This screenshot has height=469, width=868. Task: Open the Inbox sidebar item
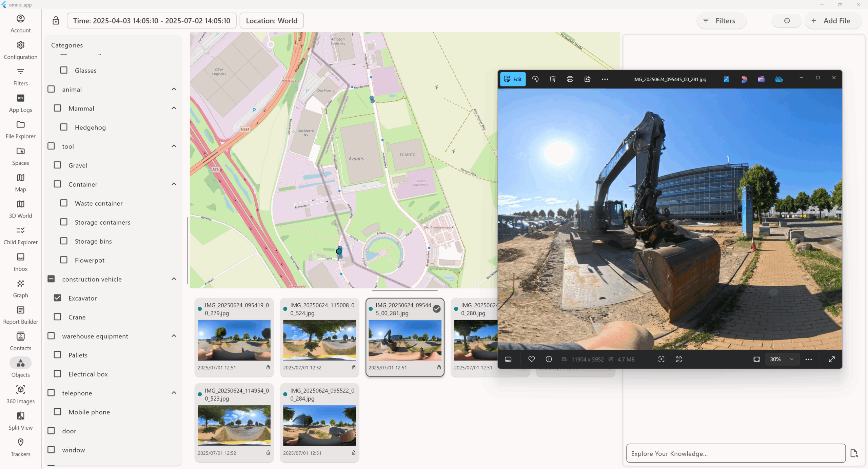[21, 262]
